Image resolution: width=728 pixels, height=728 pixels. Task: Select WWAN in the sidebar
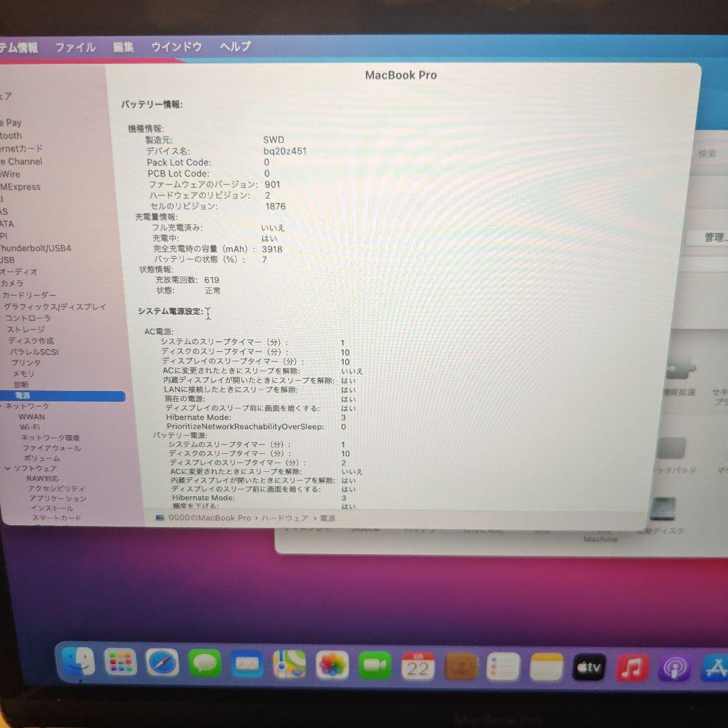tap(32, 417)
